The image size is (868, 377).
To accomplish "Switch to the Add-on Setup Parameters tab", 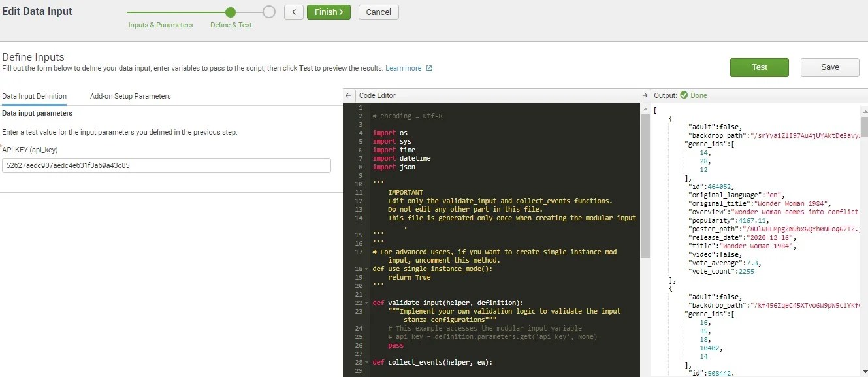I will [x=131, y=96].
